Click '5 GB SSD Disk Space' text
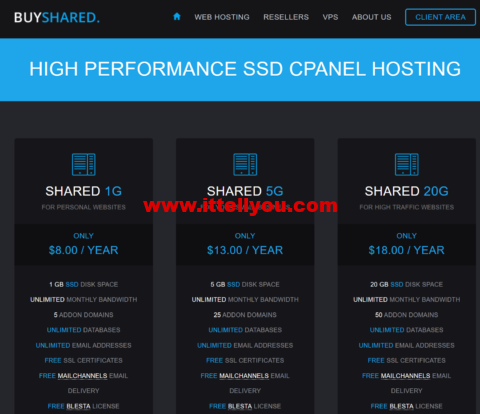Image resolution: width=480 pixels, height=414 pixels. [x=245, y=284]
